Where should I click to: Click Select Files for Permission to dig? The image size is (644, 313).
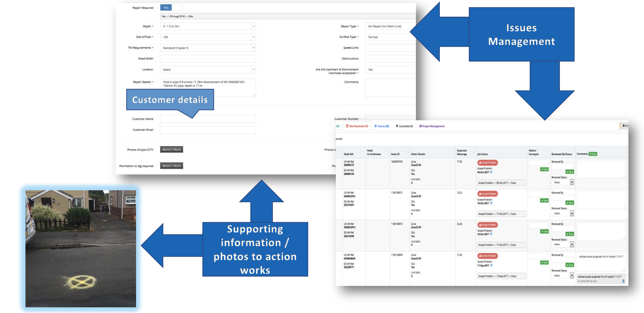coord(172,166)
